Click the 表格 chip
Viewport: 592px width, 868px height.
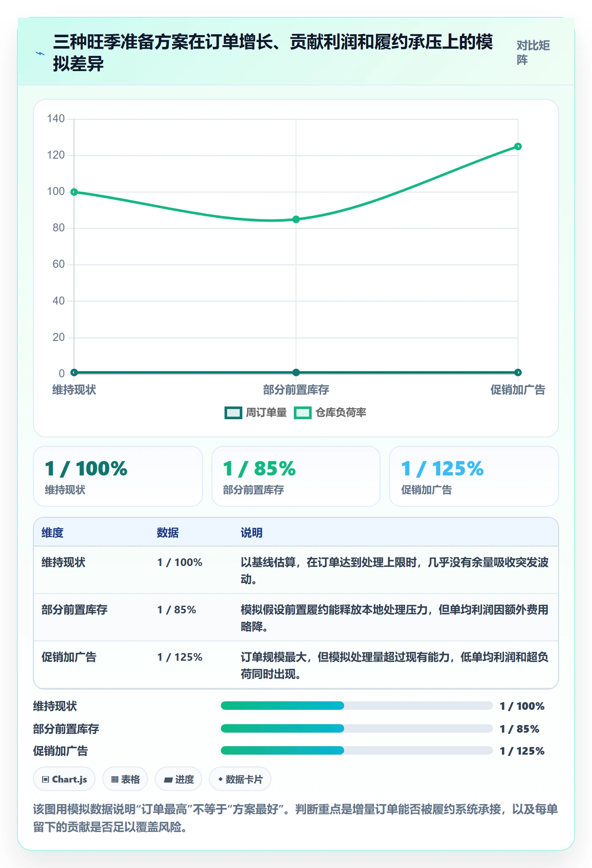[125, 779]
